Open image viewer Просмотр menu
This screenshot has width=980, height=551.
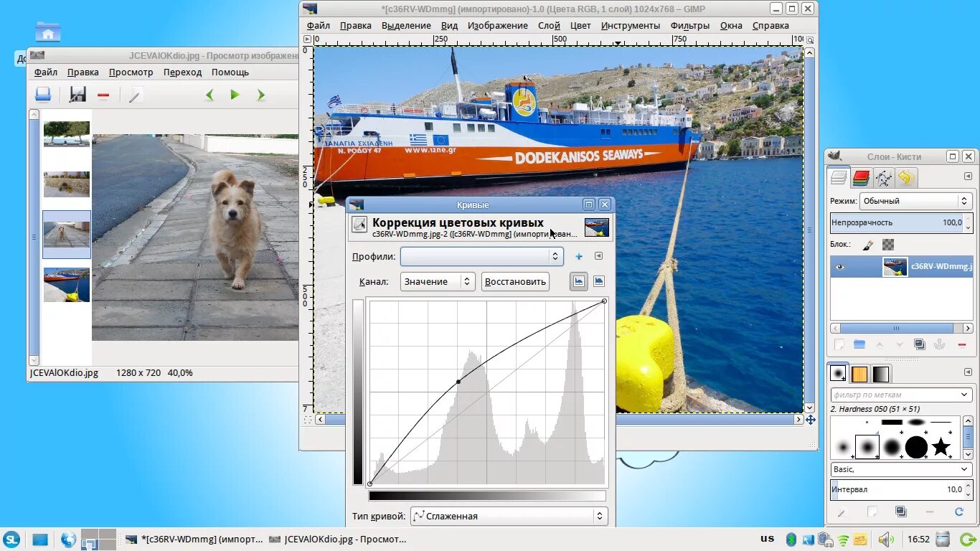click(131, 72)
